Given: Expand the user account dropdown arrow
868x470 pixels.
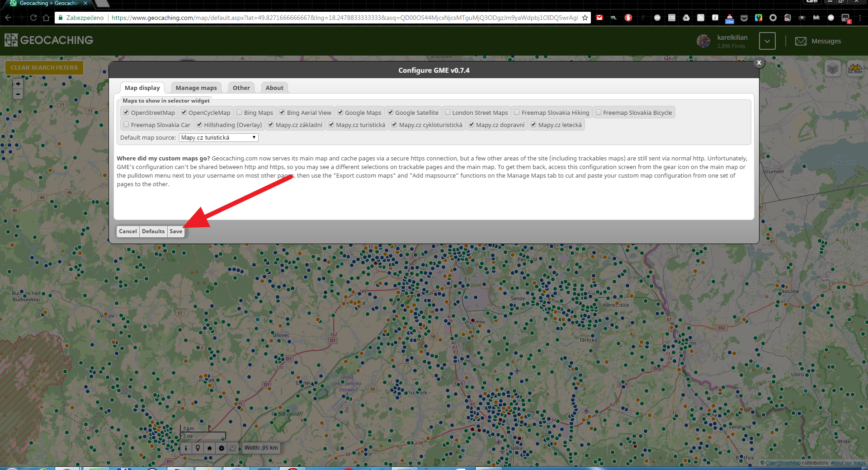Looking at the screenshot, I should [767, 41].
